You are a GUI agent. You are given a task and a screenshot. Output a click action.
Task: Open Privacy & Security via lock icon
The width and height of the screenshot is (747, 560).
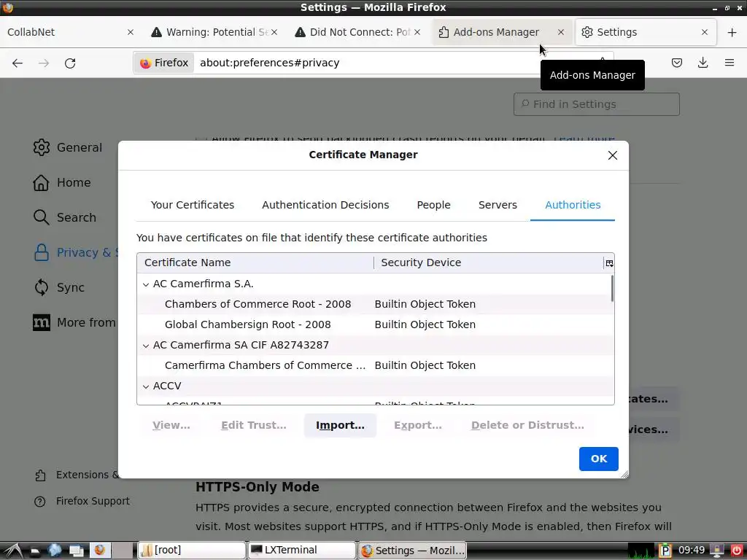[42, 252]
